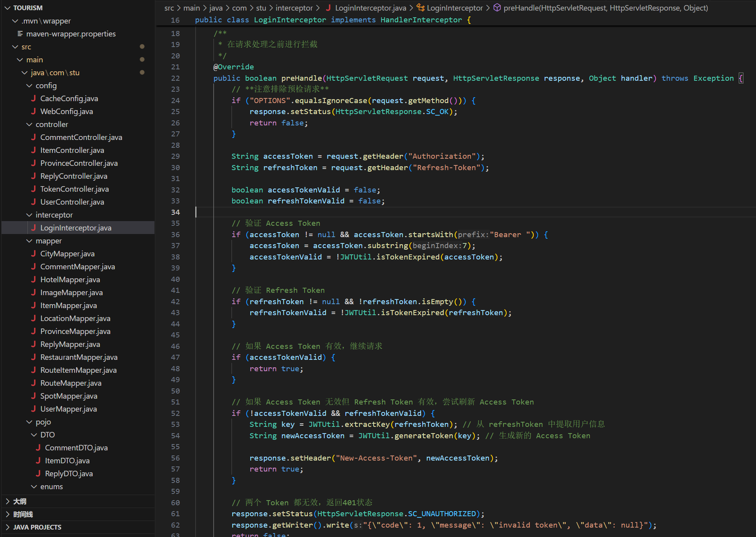Open UserController.java from the explorer

[72, 202]
